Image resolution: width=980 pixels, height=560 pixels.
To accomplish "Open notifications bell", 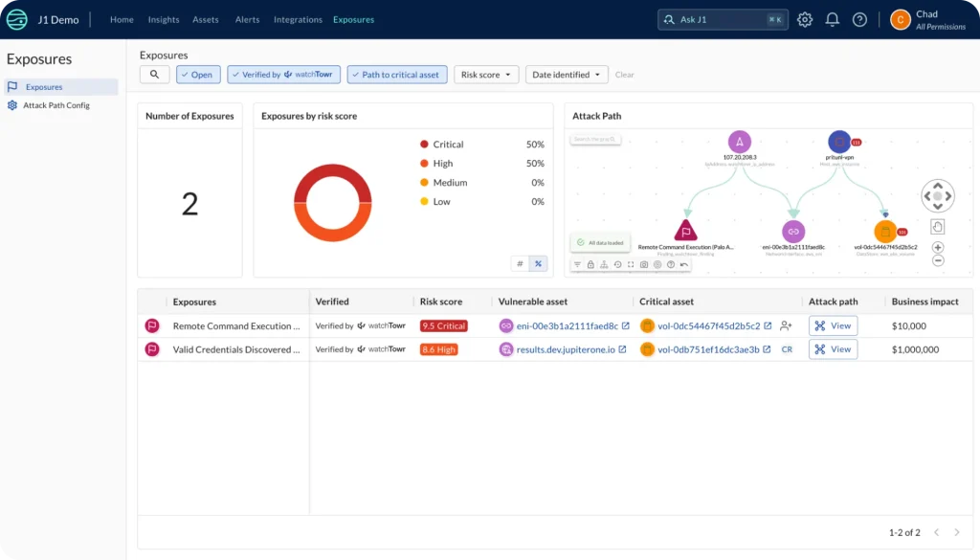I will [832, 19].
